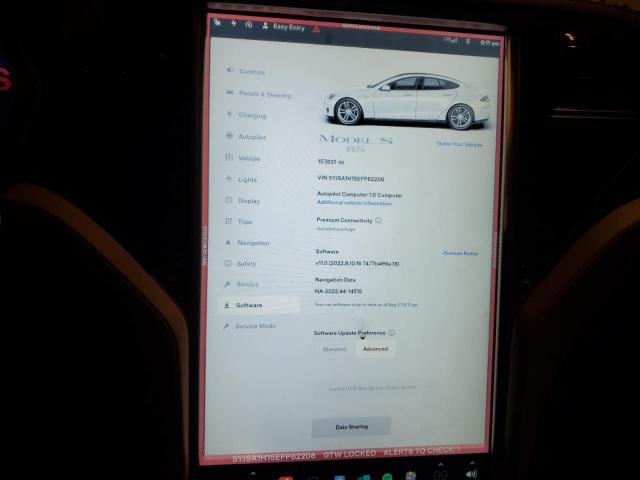Tap the 9:11 am clock
Viewport: 640px width, 480px height.
click(x=489, y=42)
